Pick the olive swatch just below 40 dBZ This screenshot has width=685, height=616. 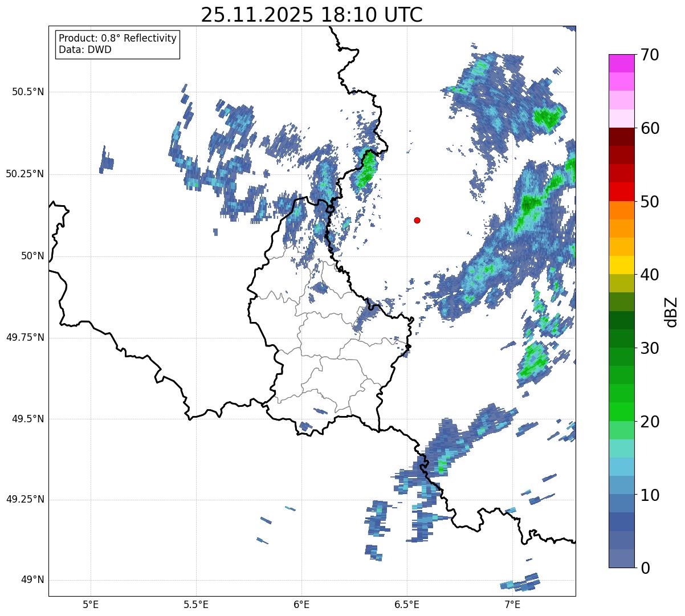click(x=621, y=283)
